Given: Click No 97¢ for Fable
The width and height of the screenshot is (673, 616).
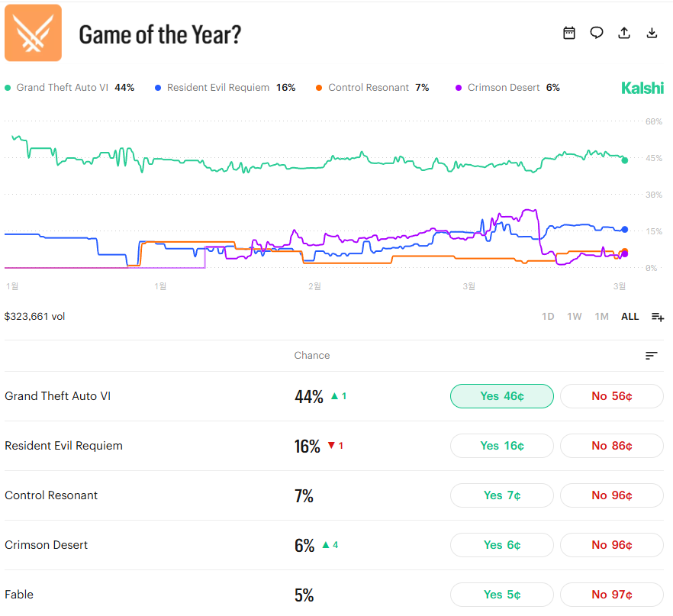Looking at the screenshot, I should point(611,595).
